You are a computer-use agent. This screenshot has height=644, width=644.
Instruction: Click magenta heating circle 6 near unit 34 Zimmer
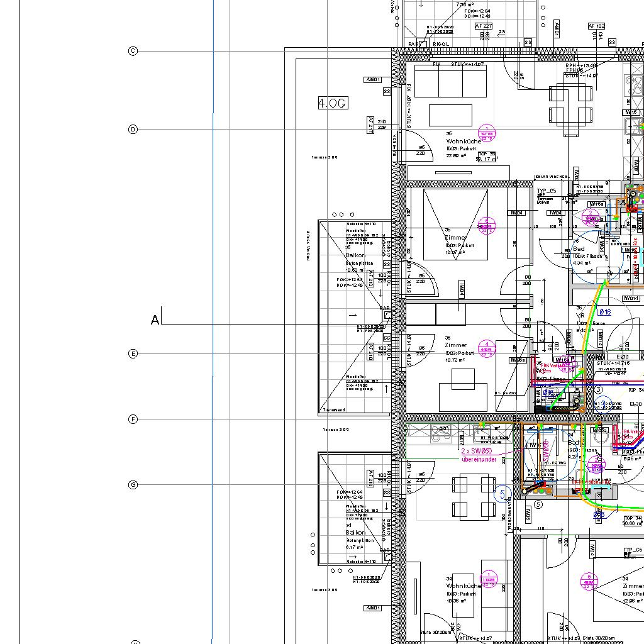[x=589, y=582]
